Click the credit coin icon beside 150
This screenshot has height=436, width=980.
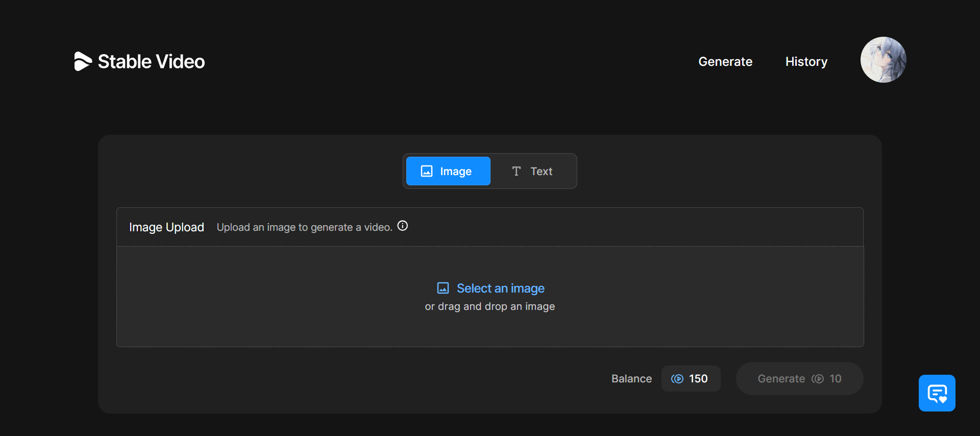677,379
